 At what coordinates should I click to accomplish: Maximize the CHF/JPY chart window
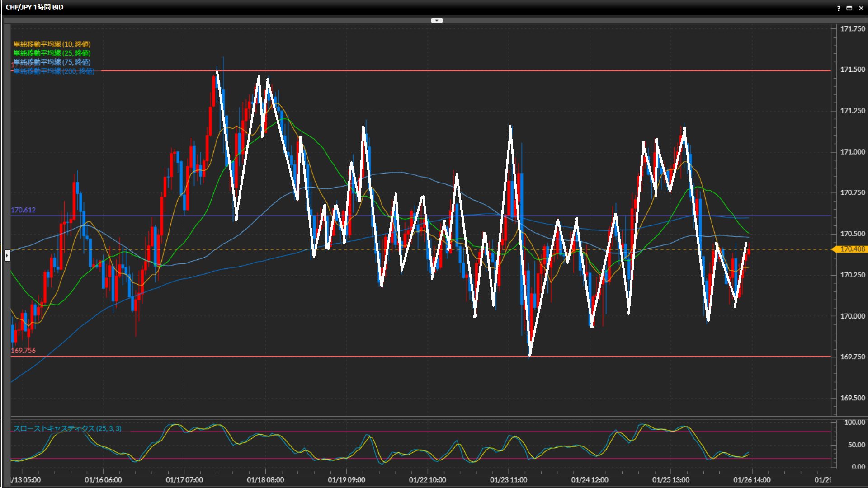tap(849, 8)
